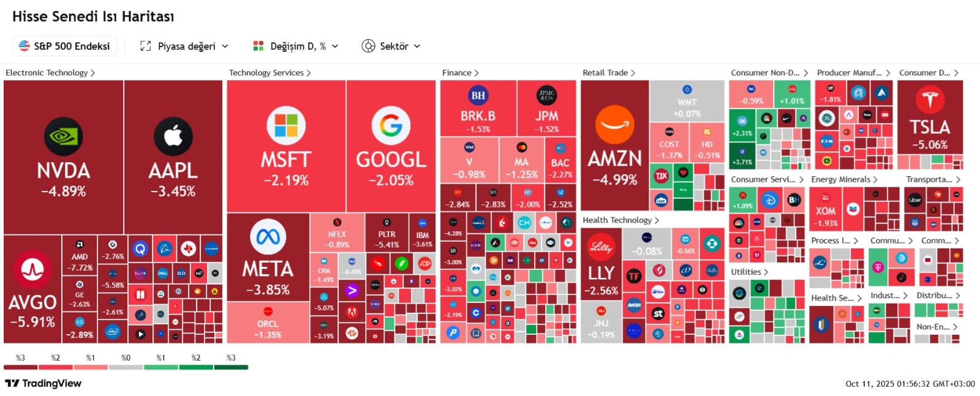The height and width of the screenshot is (396, 980).
Task: Click the dark green %3 legend swatch
Action: (x=231, y=367)
